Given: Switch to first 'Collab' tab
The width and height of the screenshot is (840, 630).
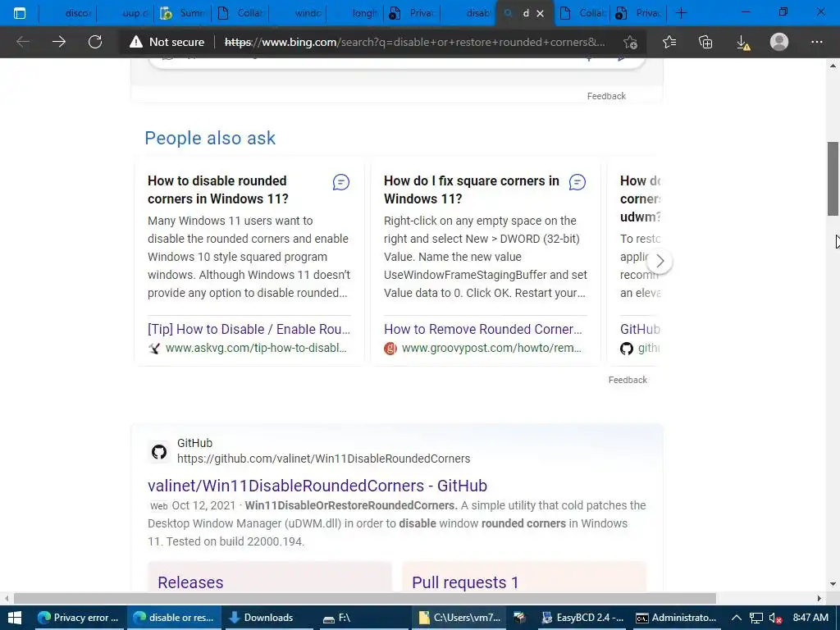Looking at the screenshot, I should click(x=240, y=13).
